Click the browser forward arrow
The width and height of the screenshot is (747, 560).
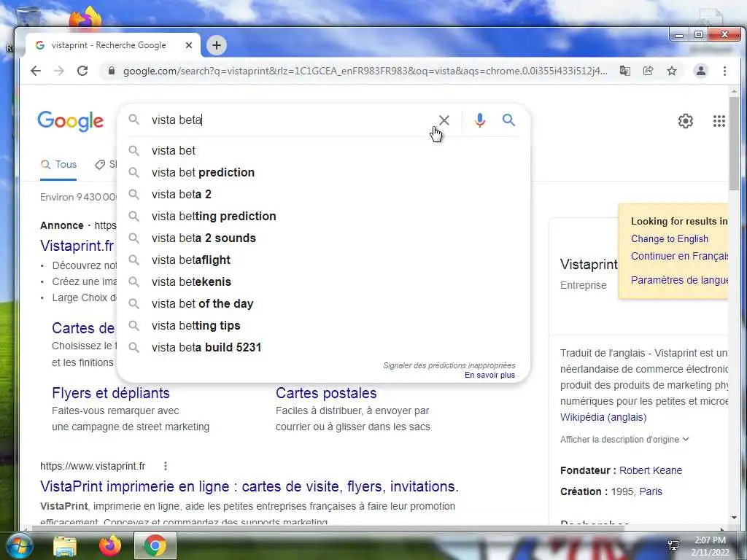click(x=59, y=71)
